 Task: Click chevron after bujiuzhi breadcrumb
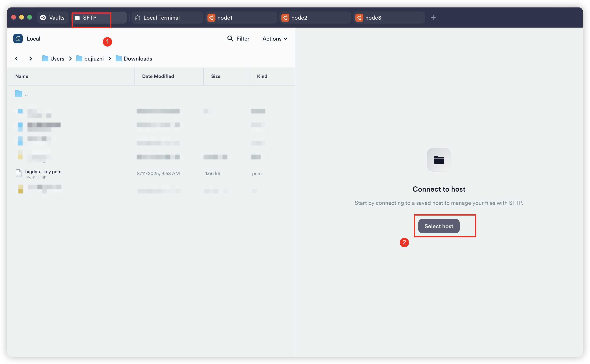(x=110, y=59)
